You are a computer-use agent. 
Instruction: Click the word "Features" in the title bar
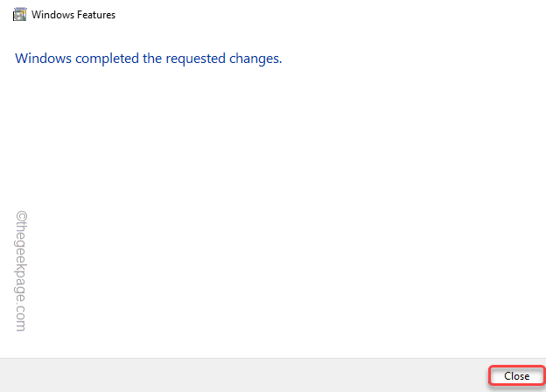point(96,15)
